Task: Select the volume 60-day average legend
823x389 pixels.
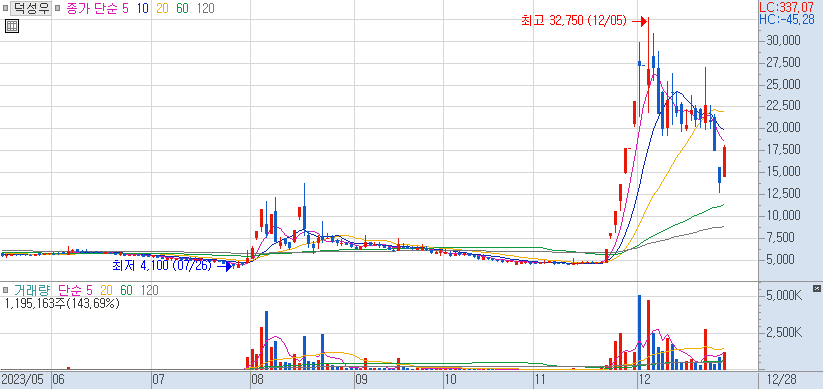Action: 126,290
